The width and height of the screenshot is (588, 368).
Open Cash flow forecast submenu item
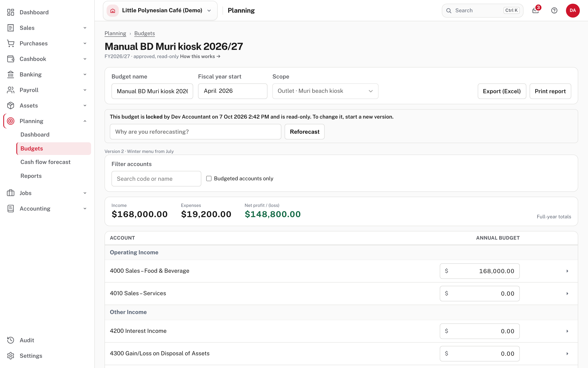[x=46, y=162]
